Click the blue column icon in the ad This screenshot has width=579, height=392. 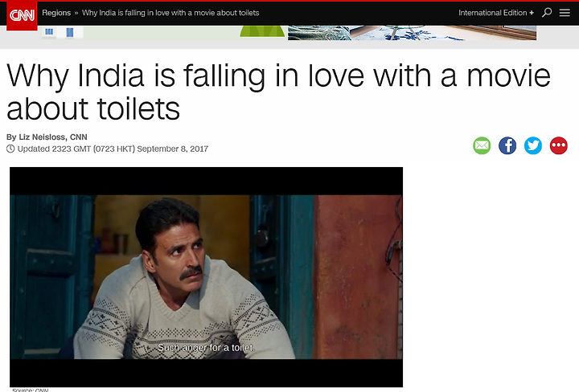coord(70,32)
